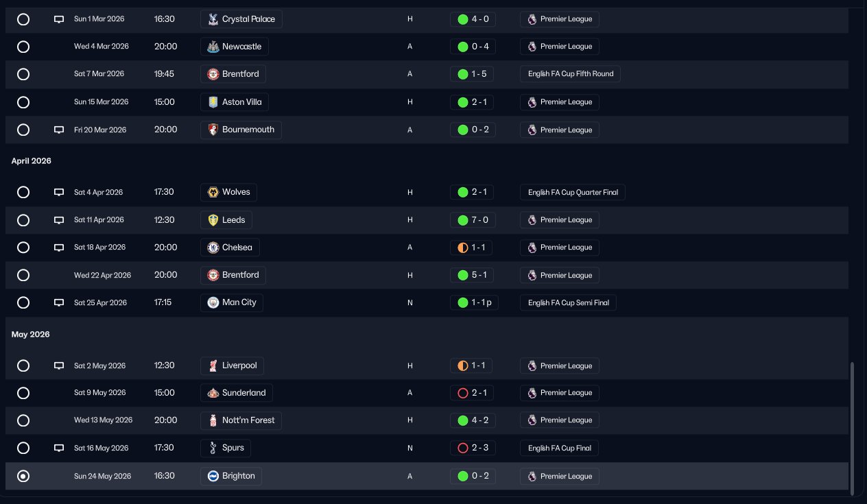Open the Nott'm Forest team link
Image resolution: width=867 pixels, height=504 pixels.
pos(241,420)
